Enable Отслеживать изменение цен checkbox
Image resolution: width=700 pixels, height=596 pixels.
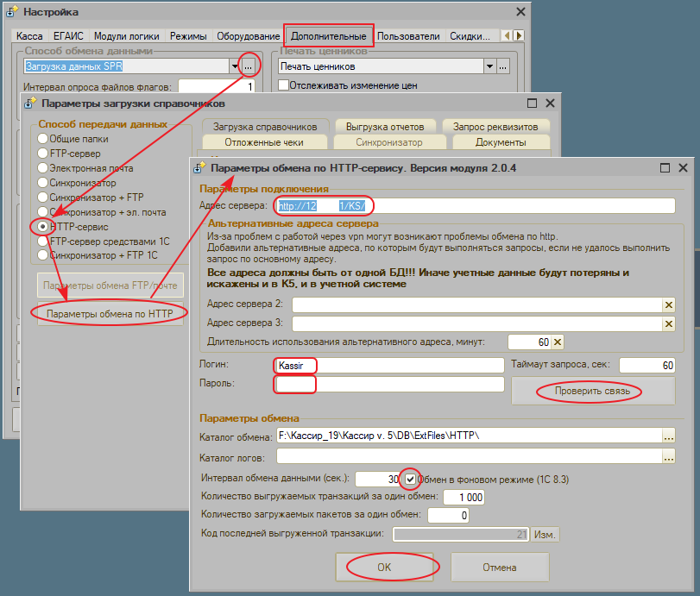coord(282,85)
